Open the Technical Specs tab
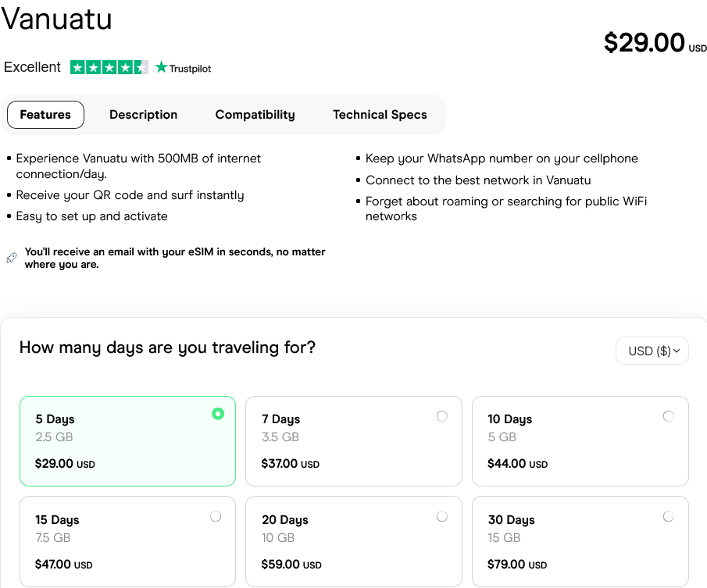 click(x=380, y=115)
